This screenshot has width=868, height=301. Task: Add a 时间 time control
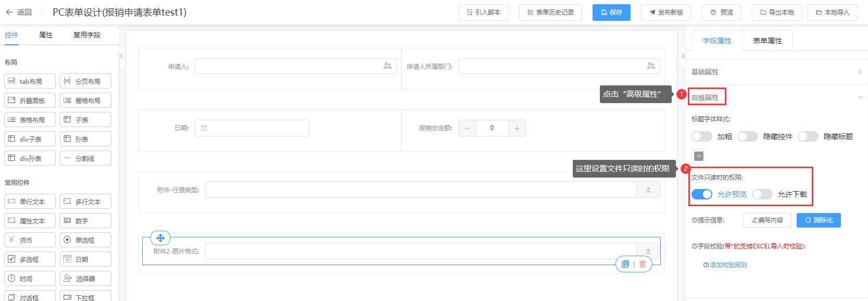[x=30, y=279]
